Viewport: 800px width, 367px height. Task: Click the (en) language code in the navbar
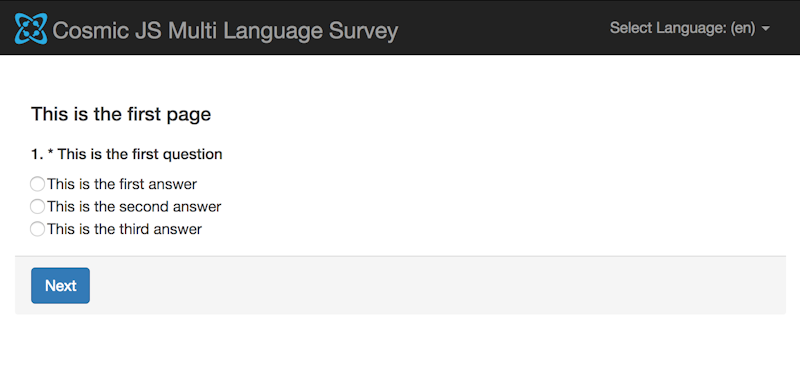(x=742, y=28)
